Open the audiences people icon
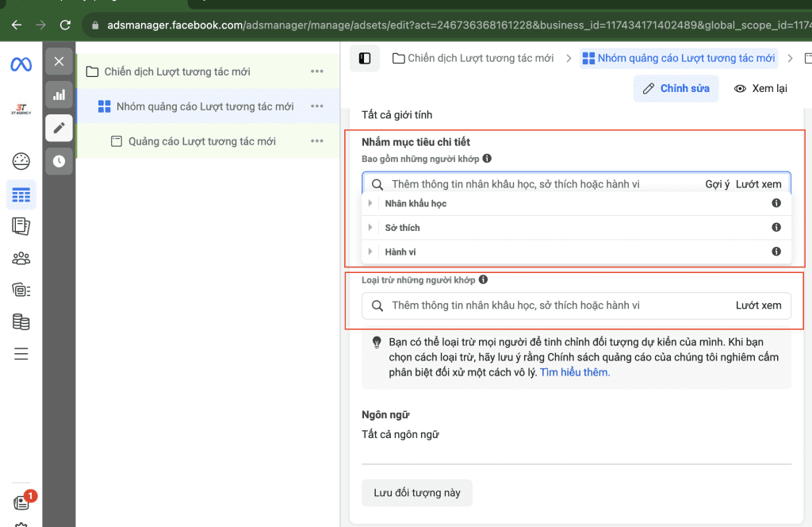 click(x=21, y=258)
